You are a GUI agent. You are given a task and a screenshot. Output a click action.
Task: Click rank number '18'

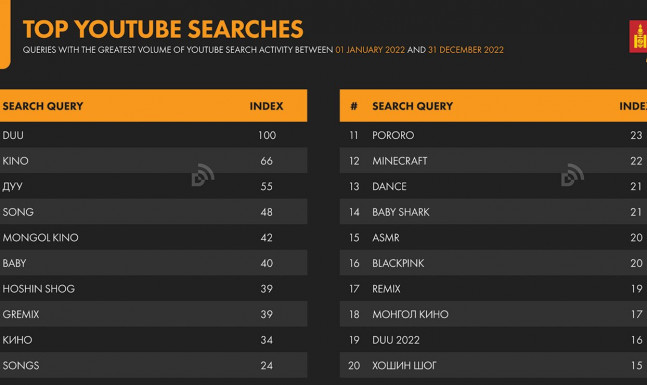354,314
